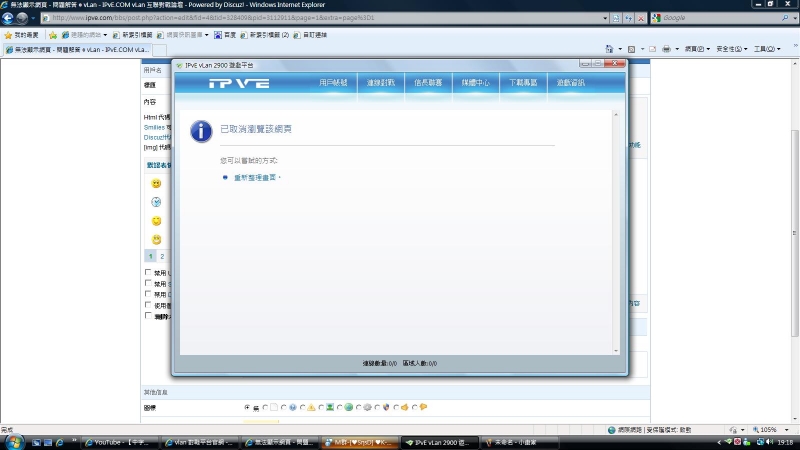This screenshot has height=450, width=800.
Task: Switch to the IPvE vLan 2900 taskbar button
Action: click(x=441, y=442)
